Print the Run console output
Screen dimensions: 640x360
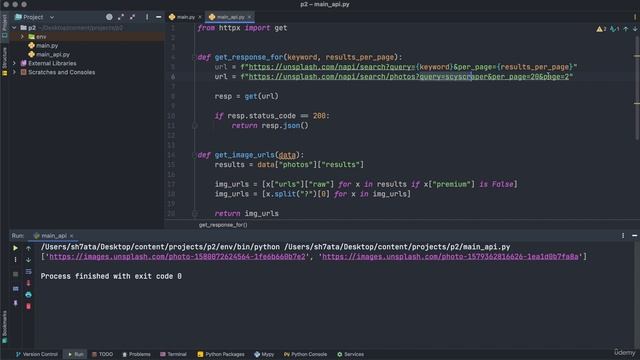pyautogui.click(x=28, y=294)
